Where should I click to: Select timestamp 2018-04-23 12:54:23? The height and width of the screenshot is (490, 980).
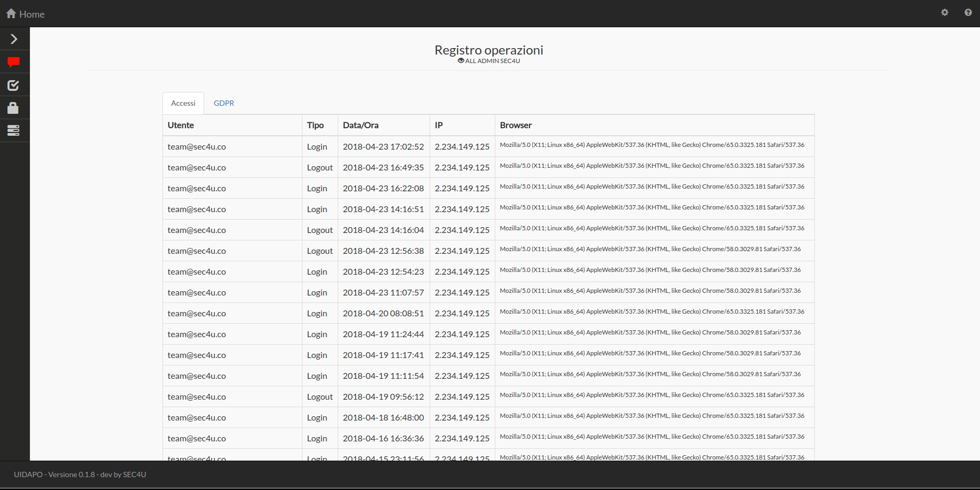coord(383,271)
